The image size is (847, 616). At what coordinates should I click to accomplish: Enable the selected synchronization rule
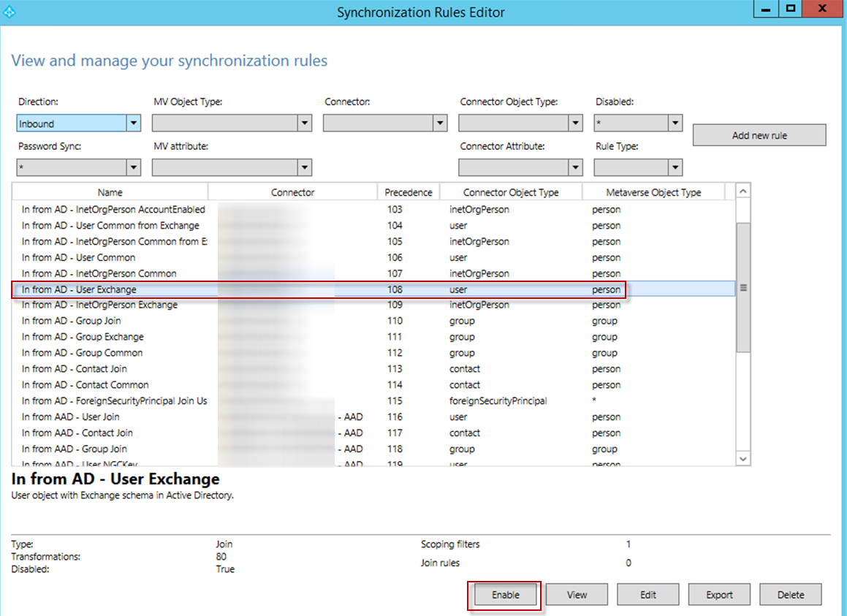pyautogui.click(x=504, y=594)
